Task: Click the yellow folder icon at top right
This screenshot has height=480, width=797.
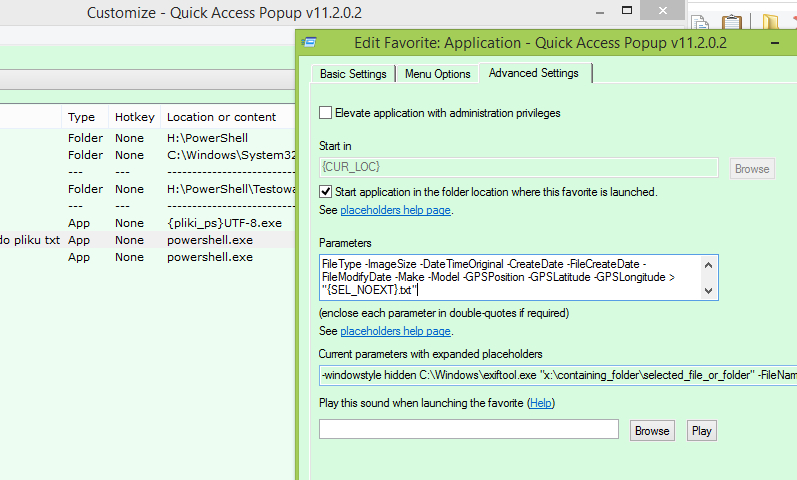Action: click(x=771, y=23)
